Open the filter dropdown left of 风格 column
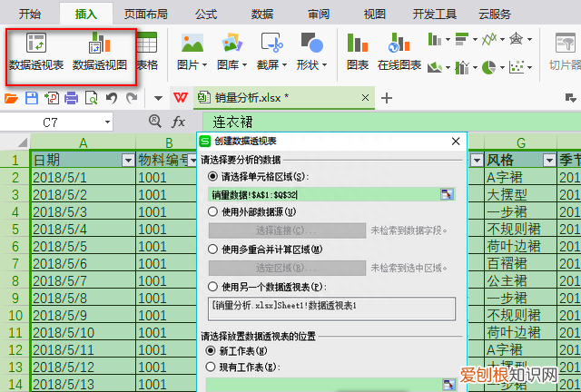The image size is (581, 392). (x=476, y=161)
